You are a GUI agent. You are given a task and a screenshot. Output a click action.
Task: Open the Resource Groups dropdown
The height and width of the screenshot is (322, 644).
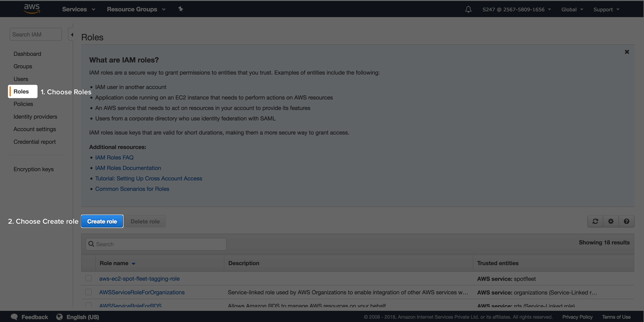(x=136, y=9)
